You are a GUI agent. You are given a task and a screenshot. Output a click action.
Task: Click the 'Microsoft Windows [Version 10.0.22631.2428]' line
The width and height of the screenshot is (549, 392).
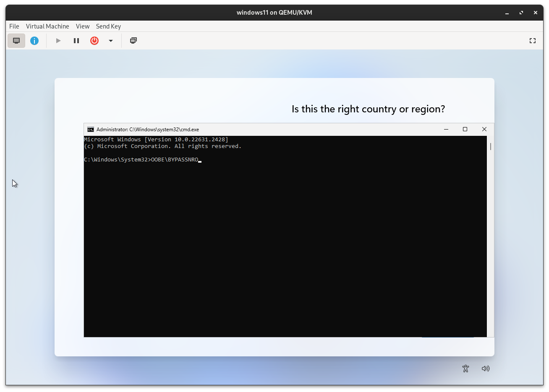pos(156,140)
